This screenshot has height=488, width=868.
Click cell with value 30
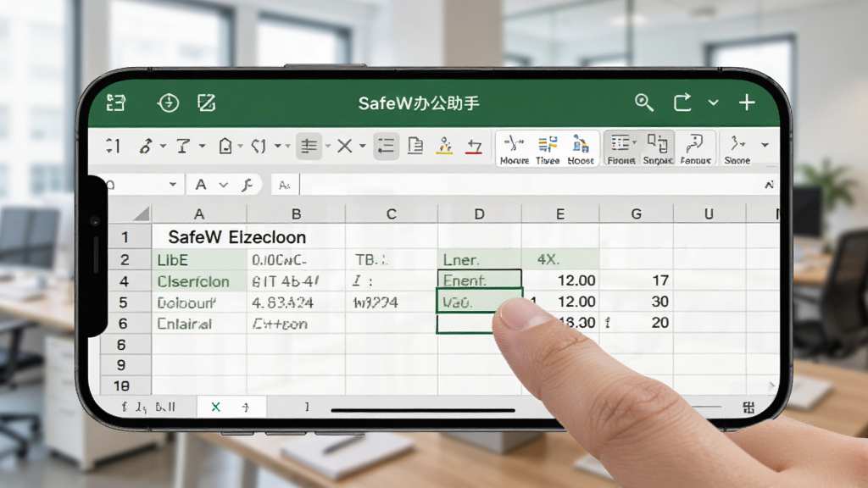click(x=636, y=302)
